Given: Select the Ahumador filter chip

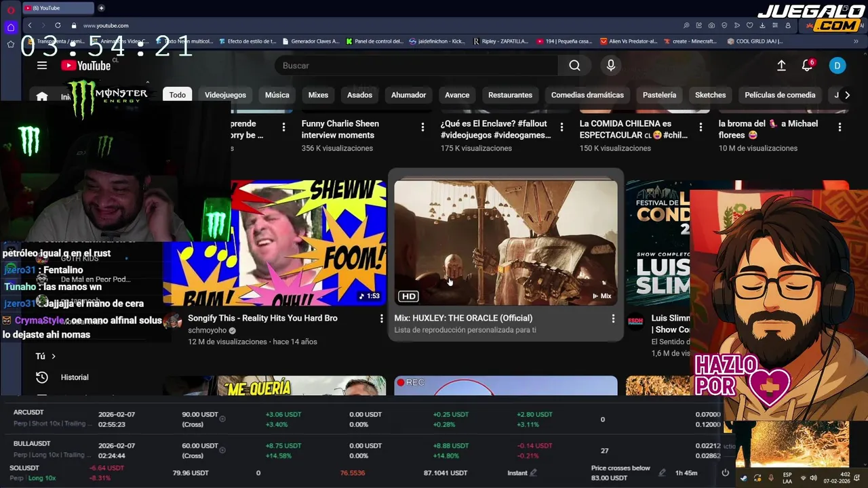Looking at the screenshot, I should tap(408, 95).
